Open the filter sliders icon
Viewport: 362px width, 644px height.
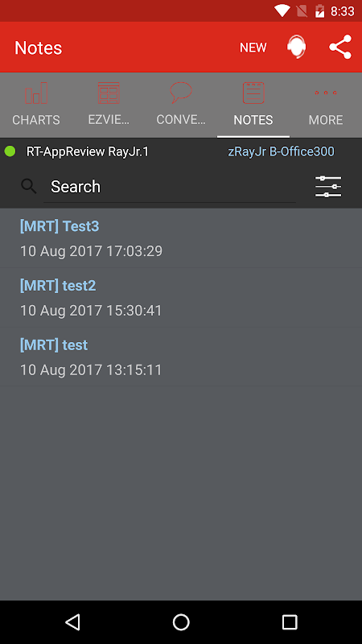tap(328, 187)
